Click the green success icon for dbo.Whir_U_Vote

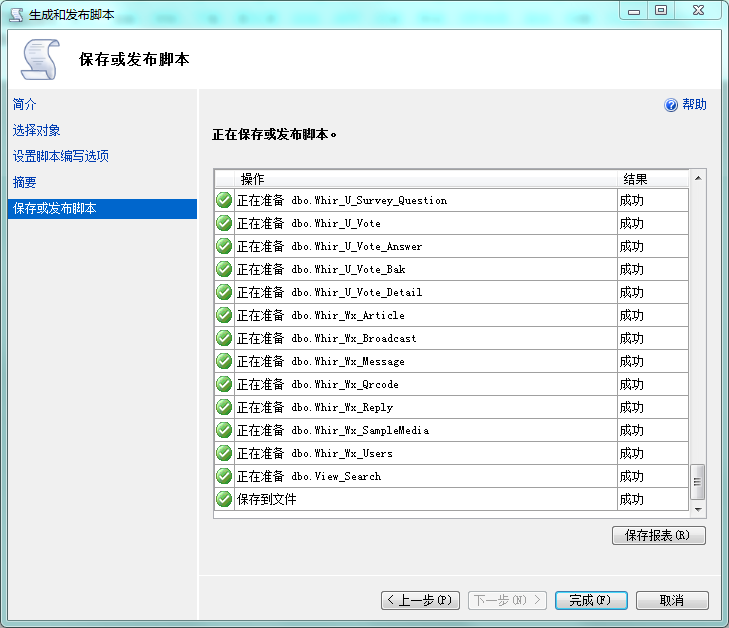[224, 223]
